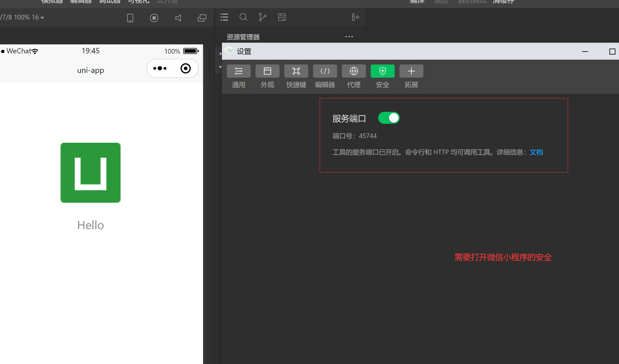
Task: Select the 调试器 menu item
Action: coord(110,1)
